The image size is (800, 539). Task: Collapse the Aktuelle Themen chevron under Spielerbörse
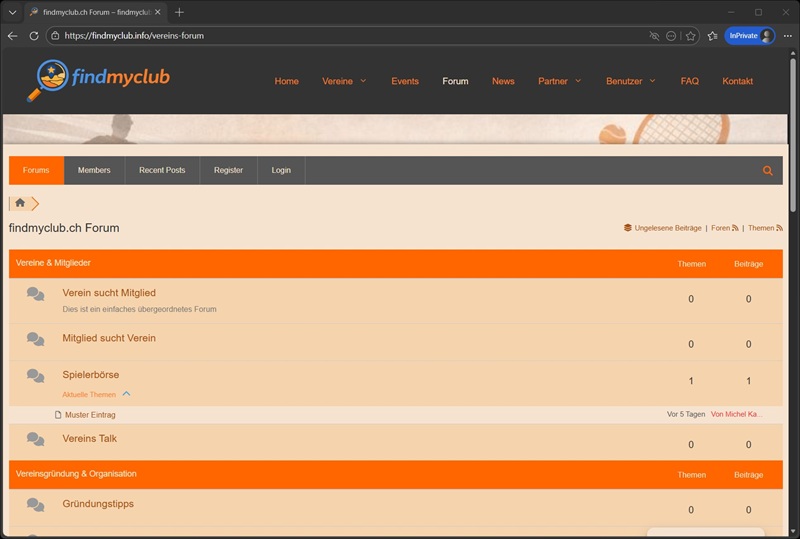click(x=127, y=394)
